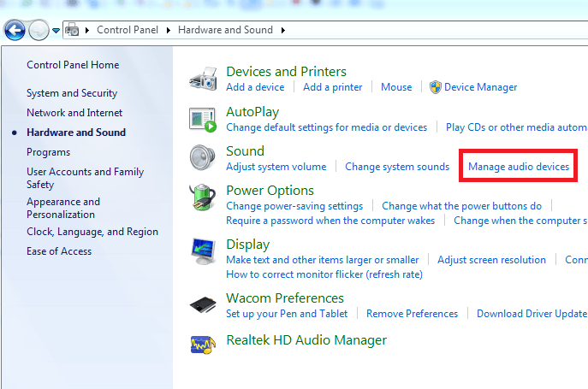Click Download Driver Update link
Image resolution: width=588 pixels, height=389 pixels.
coord(532,314)
